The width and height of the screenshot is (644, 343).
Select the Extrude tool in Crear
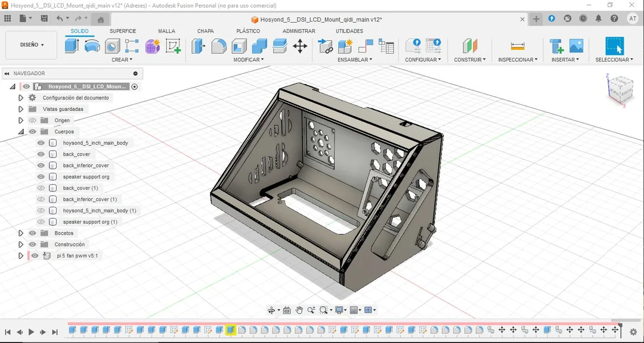pyautogui.click(x=72, y=46)
